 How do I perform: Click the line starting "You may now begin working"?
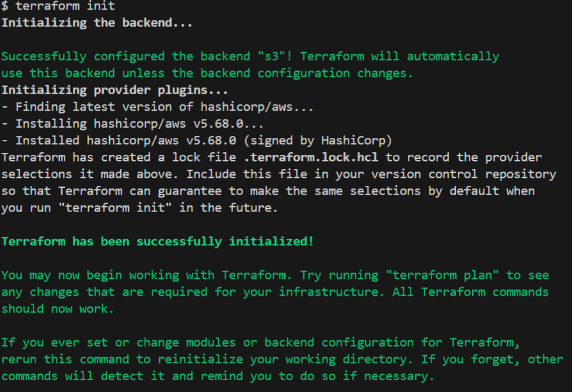[275, 275]
